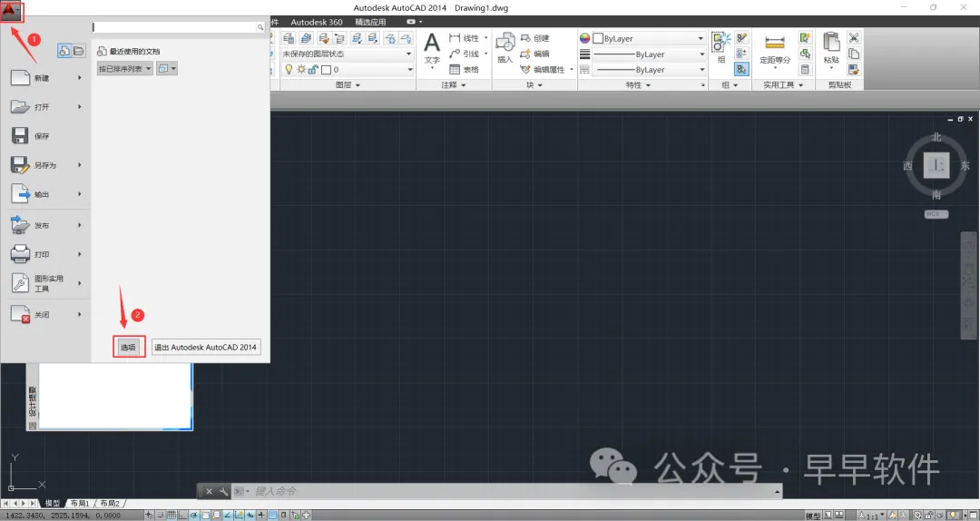The height and width of the screenshot is (521, 980).
Task: Choose 保存 in the application menu
Action: (45, 136)
